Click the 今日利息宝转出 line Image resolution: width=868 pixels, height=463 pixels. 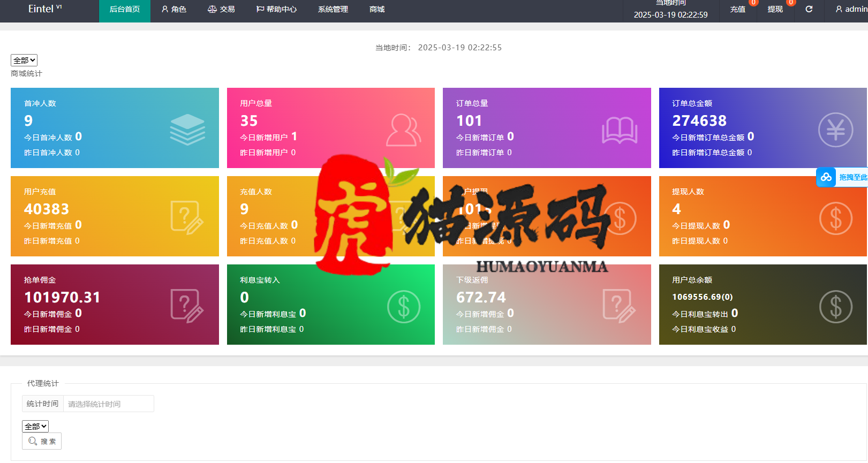coord(705,314)
